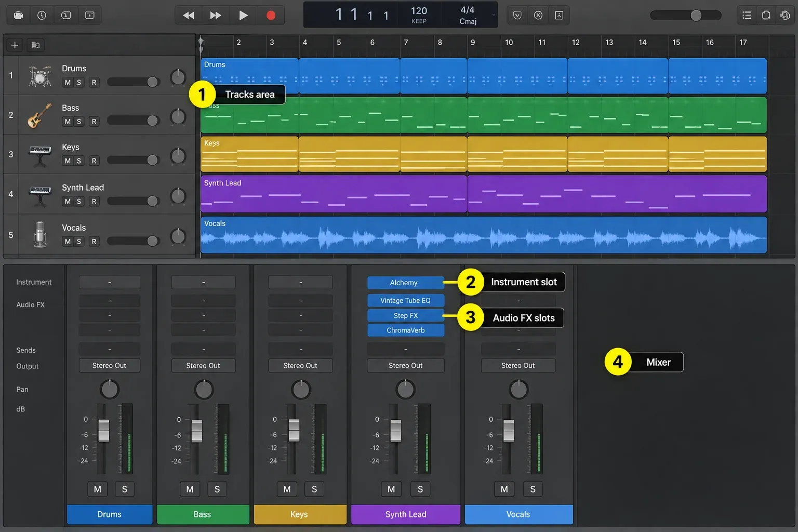The image size is (798, 532).
Task: Click the drum kit icon on Drums track
Action: tap(40, 76)
